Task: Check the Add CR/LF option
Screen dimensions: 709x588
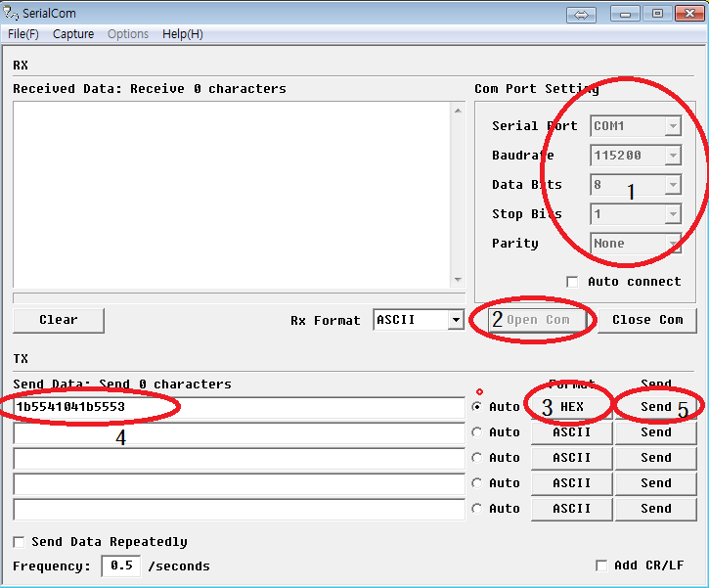Action: click(x=601, y=565)
